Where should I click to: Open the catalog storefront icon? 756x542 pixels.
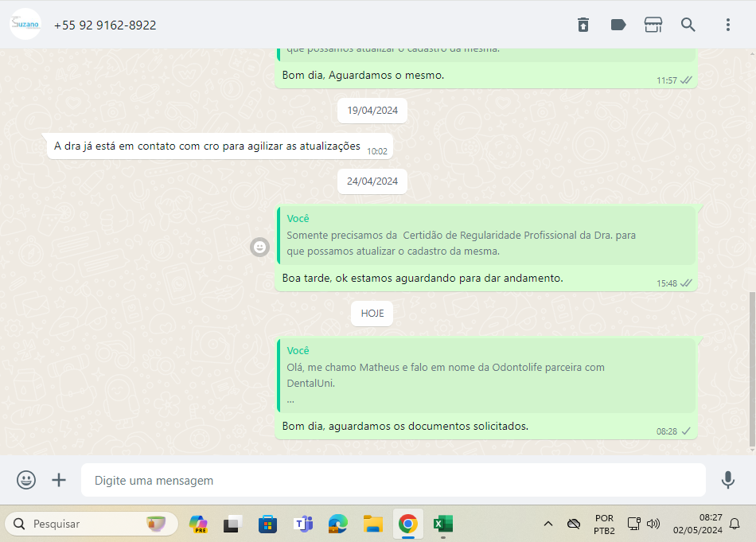[653, 25]
